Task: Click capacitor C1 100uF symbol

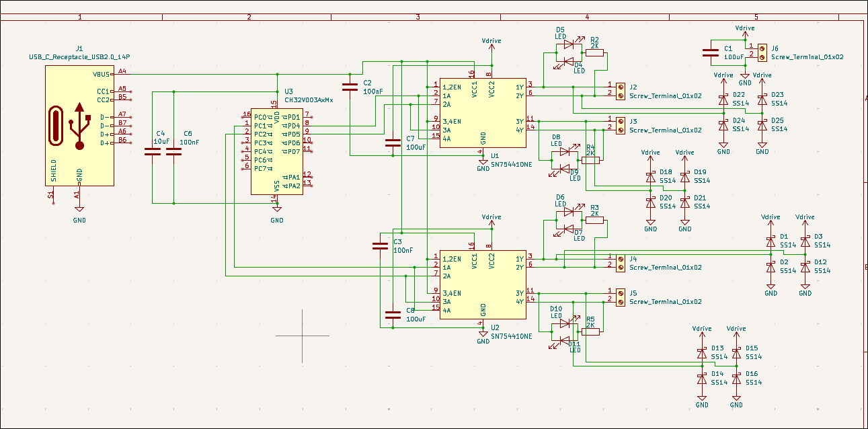Action: 709,51
